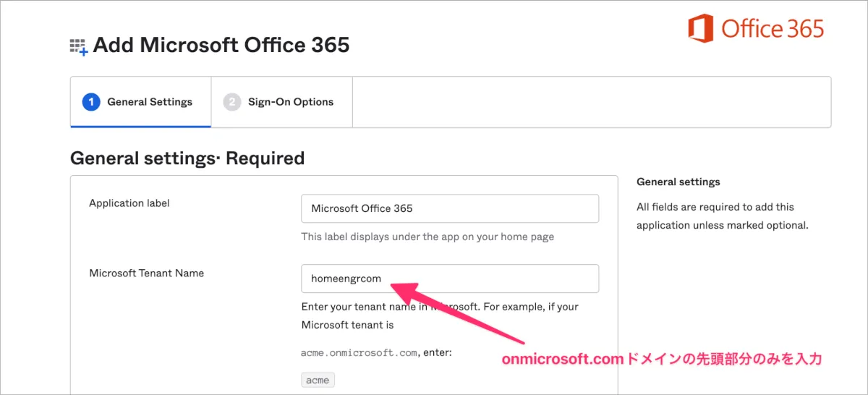
Task: Click the "Application label" field label
Action: pos(129,203)
